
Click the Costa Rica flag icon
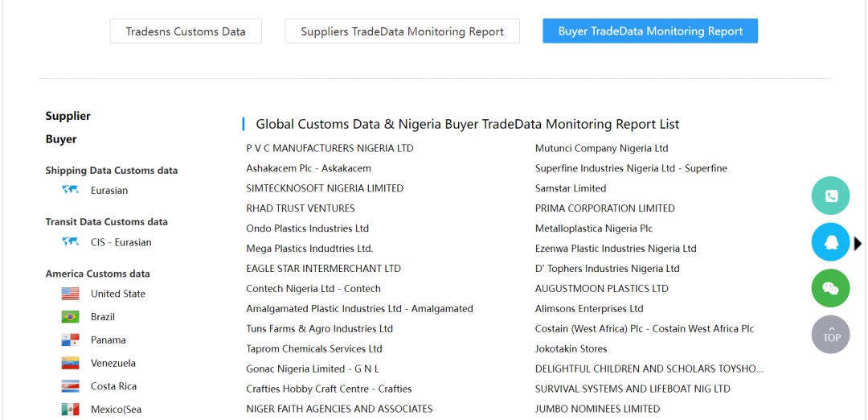tap(71, 386)
